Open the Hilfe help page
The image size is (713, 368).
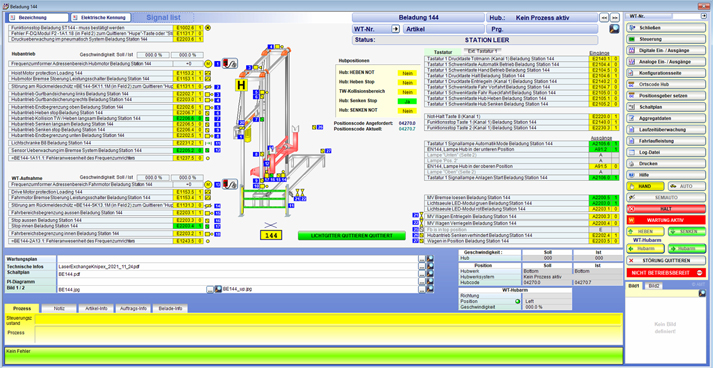point(666,175)
